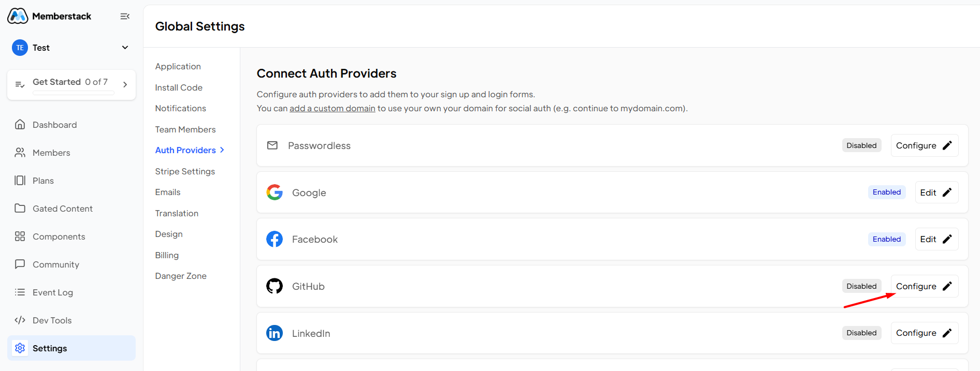Switch to Design settings
980x371 pixels.
coord(169,234)
